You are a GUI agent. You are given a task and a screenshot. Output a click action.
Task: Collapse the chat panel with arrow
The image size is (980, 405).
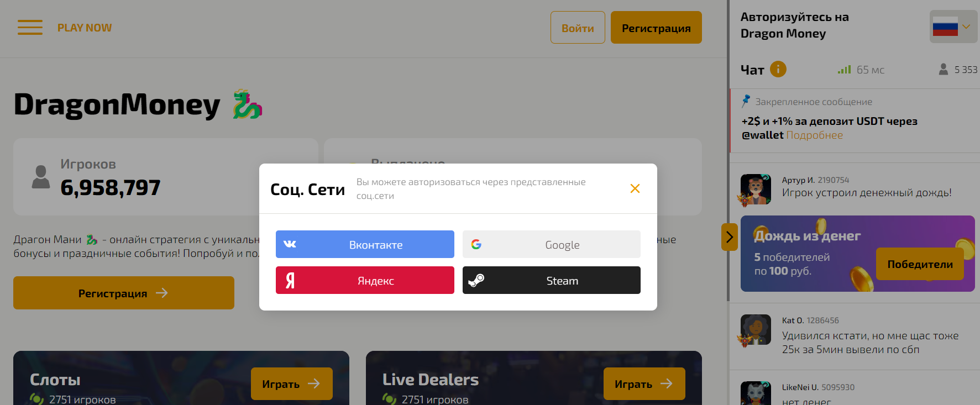pyautogui.click(x=730, y=237)
